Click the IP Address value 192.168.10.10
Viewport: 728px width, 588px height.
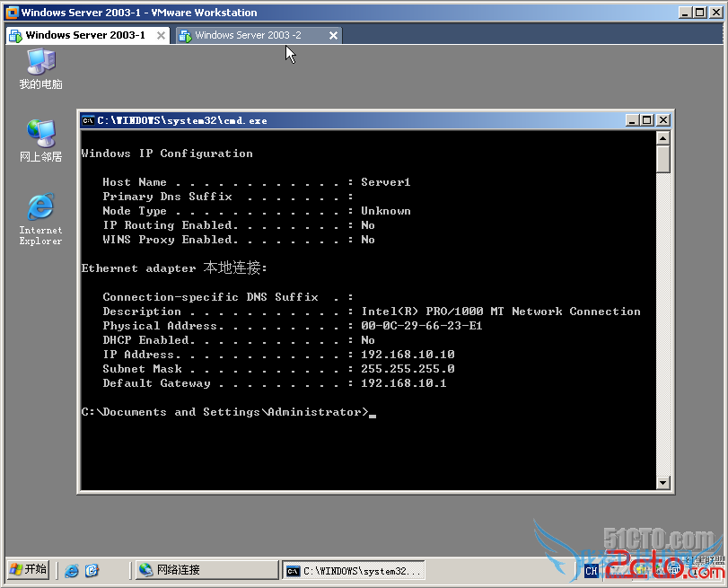(408, 355)
